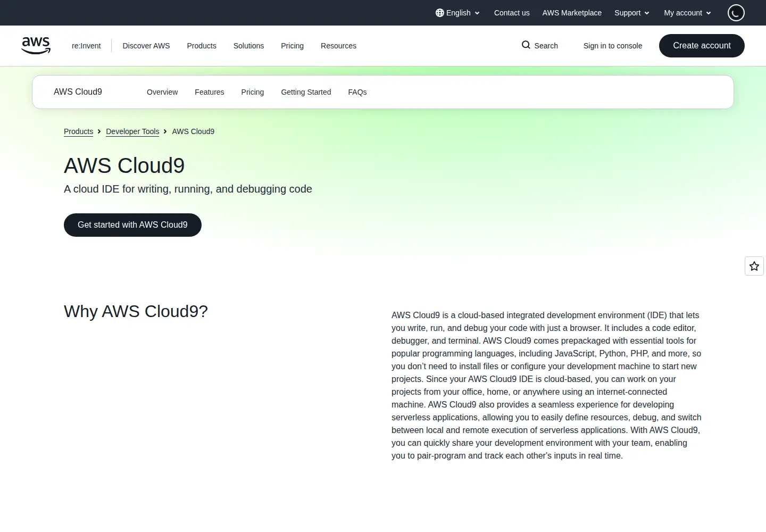
Task: Open the Products menu in header
Action: pos(202,46)
